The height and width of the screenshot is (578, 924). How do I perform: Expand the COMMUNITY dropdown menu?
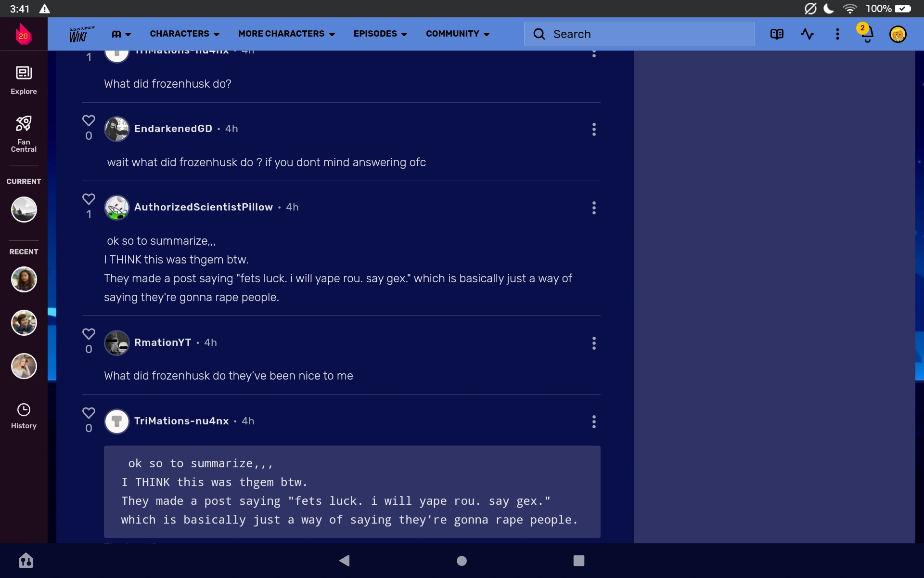(457, 34)
